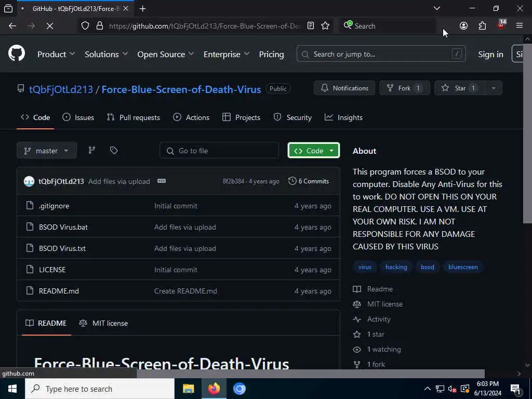Screen dimensions: 532x399
Task: Switch to the Actions tab
Action: [x=191, y=117]
